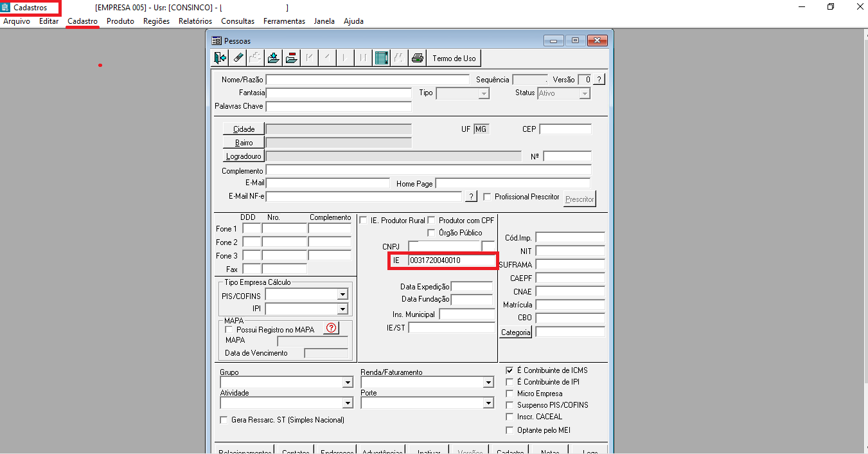Click the Cidade lookup button
The image size is (868, 454).
pos(244,129)
